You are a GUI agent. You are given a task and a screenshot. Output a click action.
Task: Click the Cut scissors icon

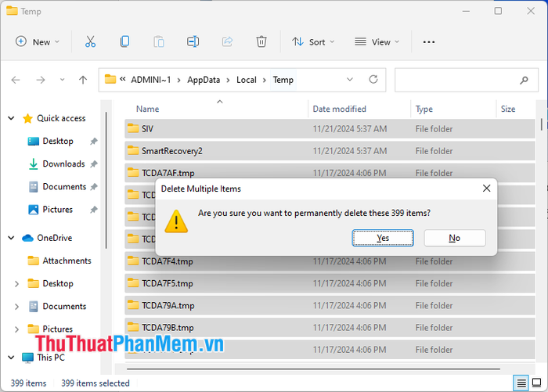(x=90, y=41)
